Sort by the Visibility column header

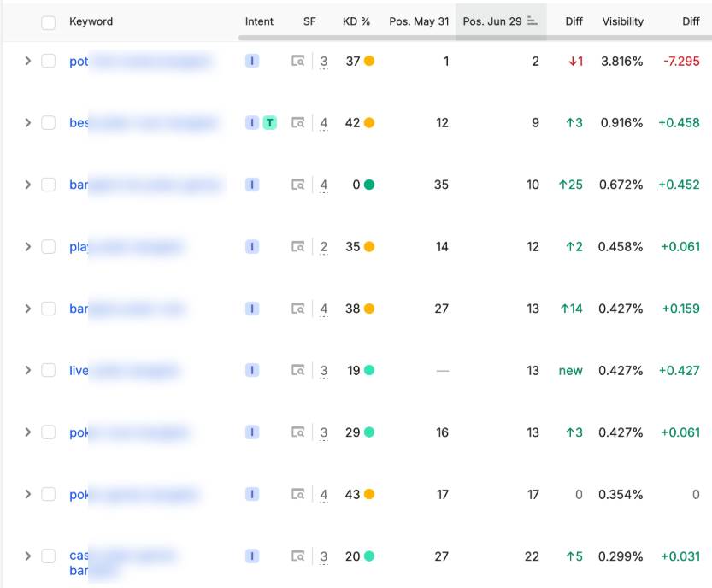622,21
